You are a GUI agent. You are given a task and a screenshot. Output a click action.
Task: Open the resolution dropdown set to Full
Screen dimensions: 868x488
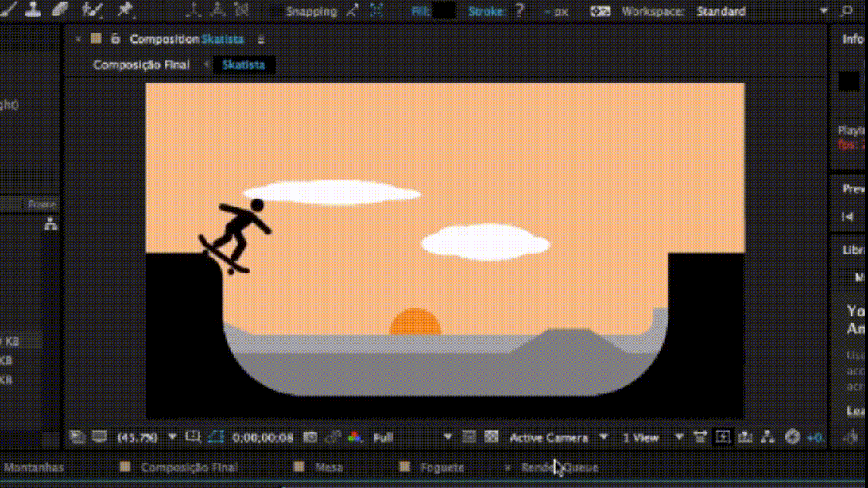pyautogui.click(x=412, y=437)
